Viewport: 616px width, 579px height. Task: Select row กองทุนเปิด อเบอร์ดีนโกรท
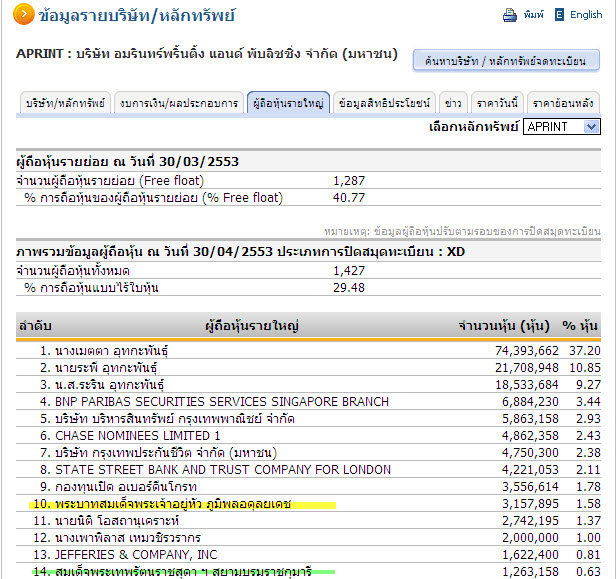click(x=308, y=487)
